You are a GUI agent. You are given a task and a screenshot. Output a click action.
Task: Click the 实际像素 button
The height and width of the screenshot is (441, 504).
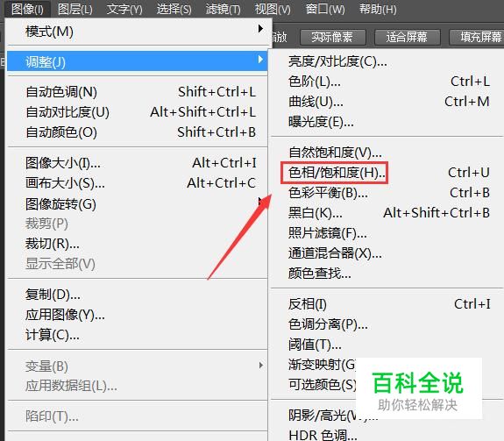pos(333,38)
